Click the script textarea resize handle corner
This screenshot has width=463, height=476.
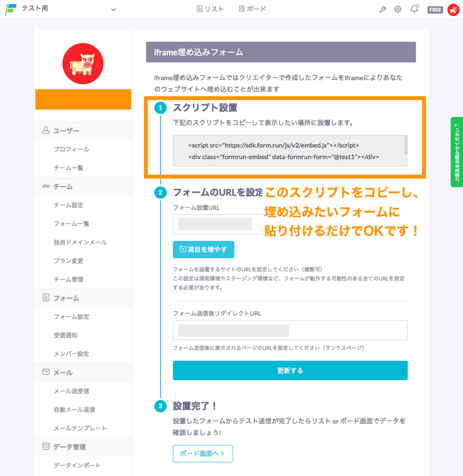click(x=406, y=165)
